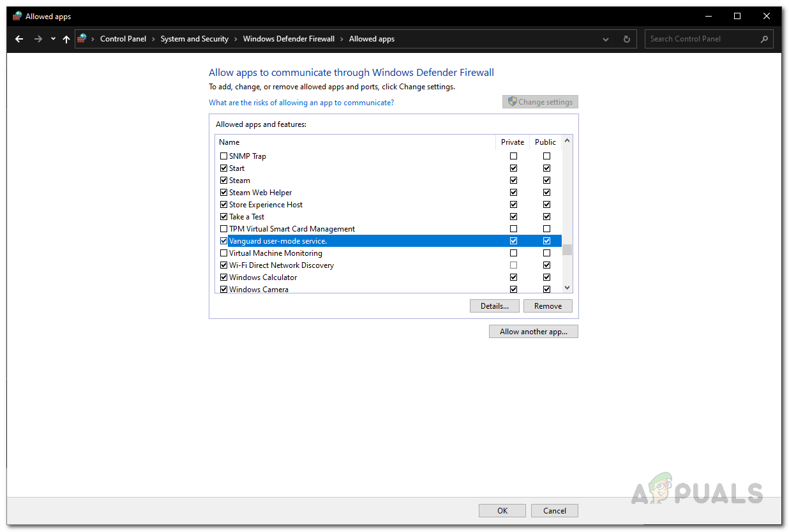Screen dimensions: 789x532
Task: Go back with the Back arrow
Action: point(19,39)
